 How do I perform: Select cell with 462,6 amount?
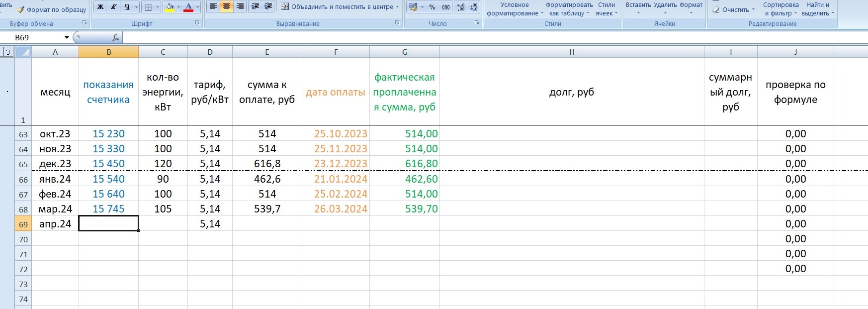[267, 179]
